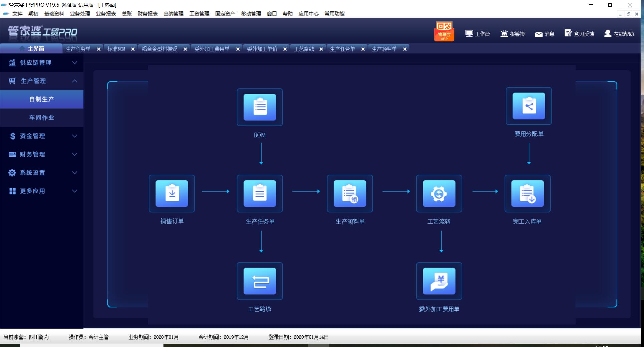This screenshot has height=347, width=644.
Task: Open the 完工入库单 workflow icon
Action: [527, 194]
